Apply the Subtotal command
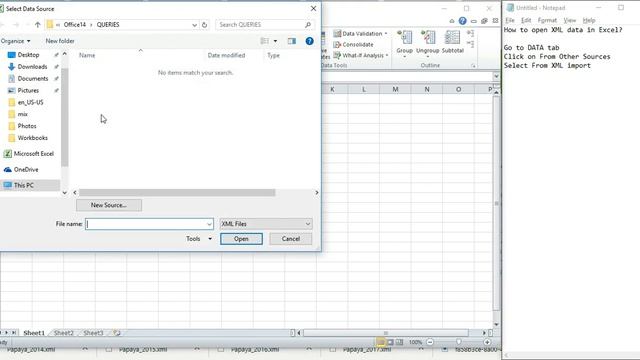This screenshot has width=640, height=360. coord(453,42)
